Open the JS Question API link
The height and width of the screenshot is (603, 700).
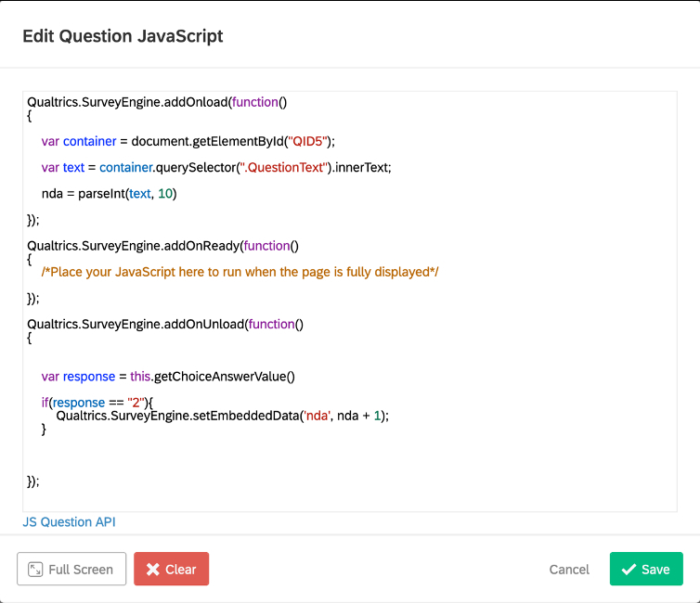pyautogui.click(x=70, y=522)
